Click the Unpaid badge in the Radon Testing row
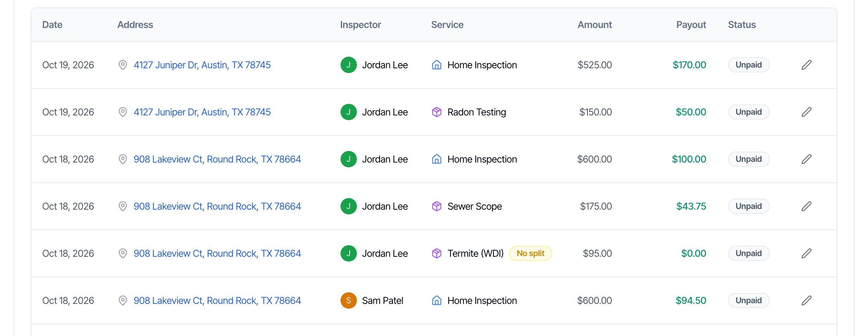Screen dimensions: 868x336 coord(749,112)
